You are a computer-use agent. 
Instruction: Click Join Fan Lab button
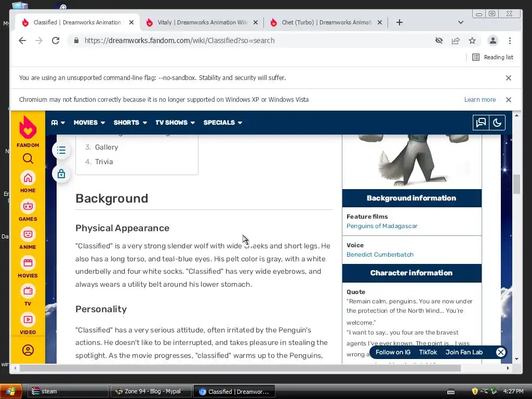click(x=464, y=352)
